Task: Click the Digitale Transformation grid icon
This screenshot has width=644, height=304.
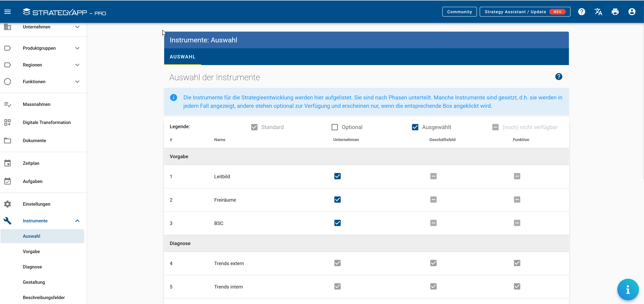Action: (8, 122)
